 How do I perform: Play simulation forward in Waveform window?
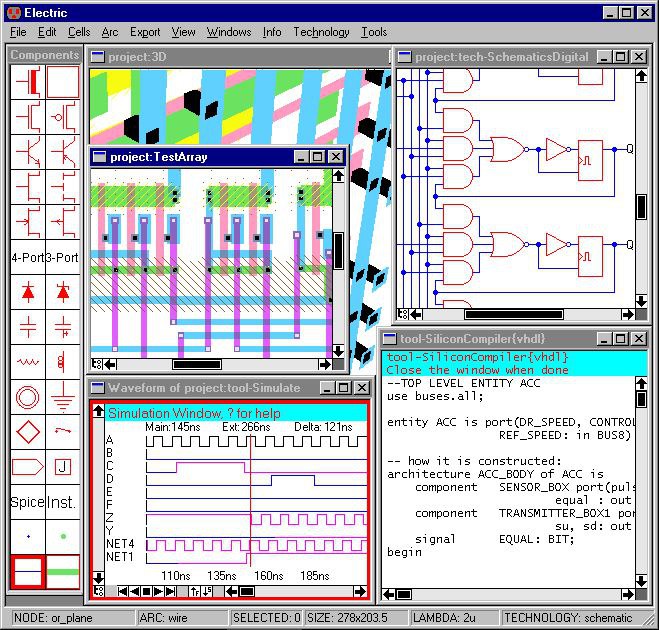(158, 591)
